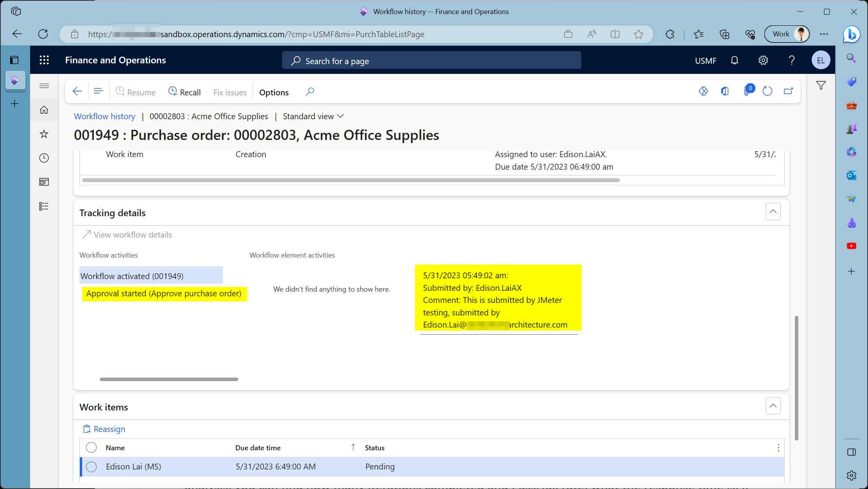This screenshot has height=489, width=868.
Task: Open the Favorites star in navigation
Action: [x=44, y=134]
